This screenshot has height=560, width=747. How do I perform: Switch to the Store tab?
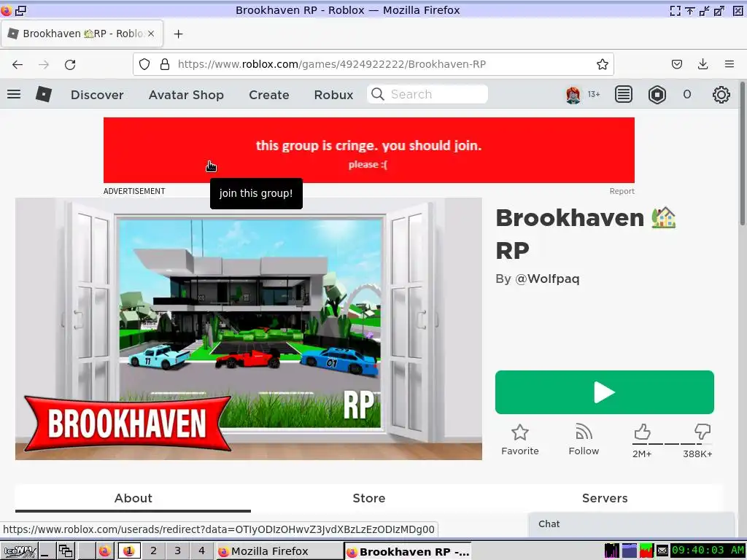[368, 498]
